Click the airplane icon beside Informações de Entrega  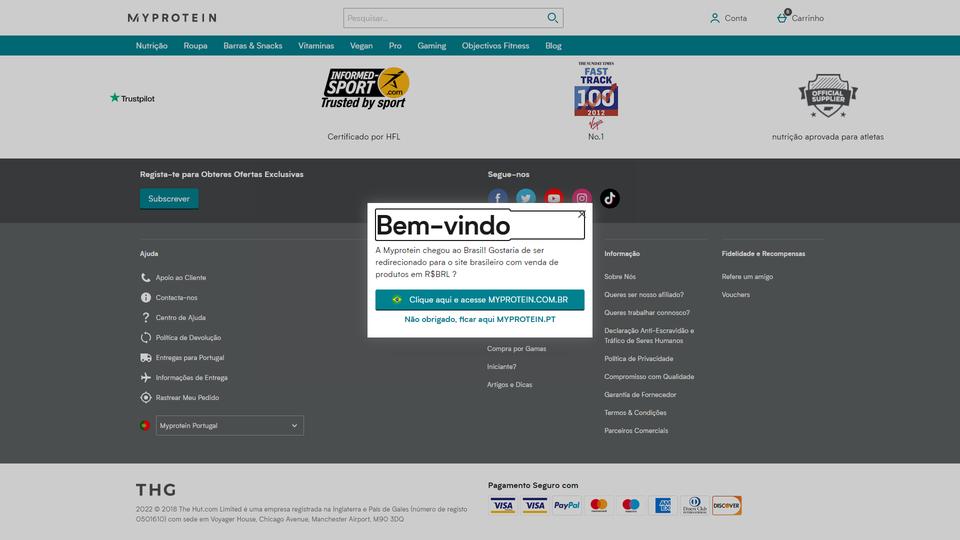[x=146, y=378]
